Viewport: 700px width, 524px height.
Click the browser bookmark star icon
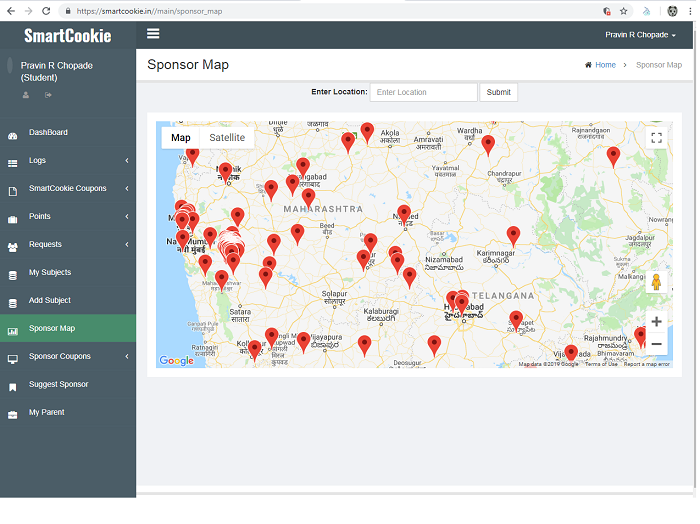[x=624, y=11]
